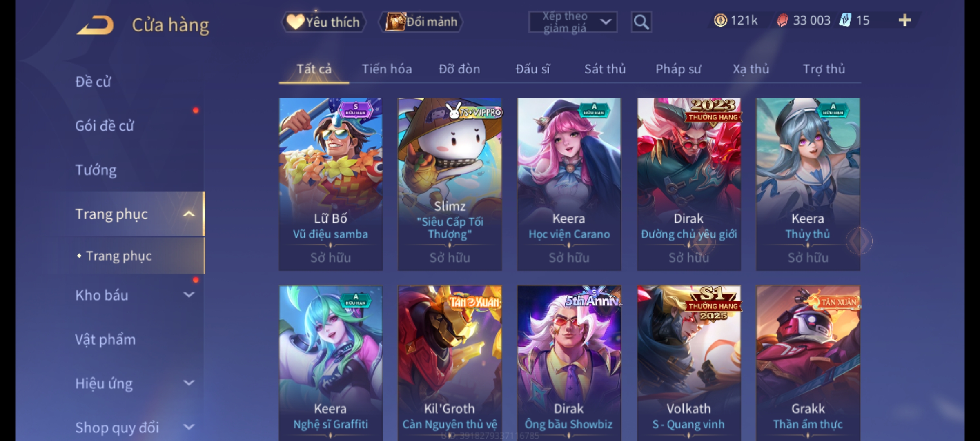Collapse the Trang phục sidebar section

(189, 214)
